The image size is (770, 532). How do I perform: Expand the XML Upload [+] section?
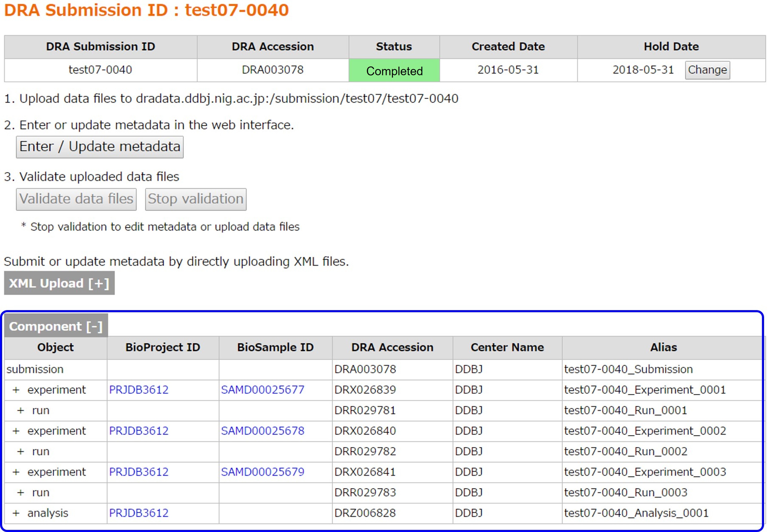click(x=59, y=283)
